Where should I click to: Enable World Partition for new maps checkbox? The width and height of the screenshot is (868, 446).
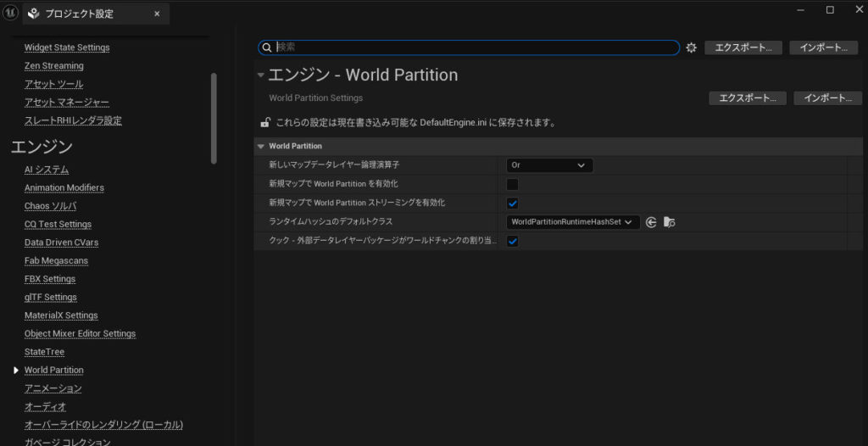[512, 184]
